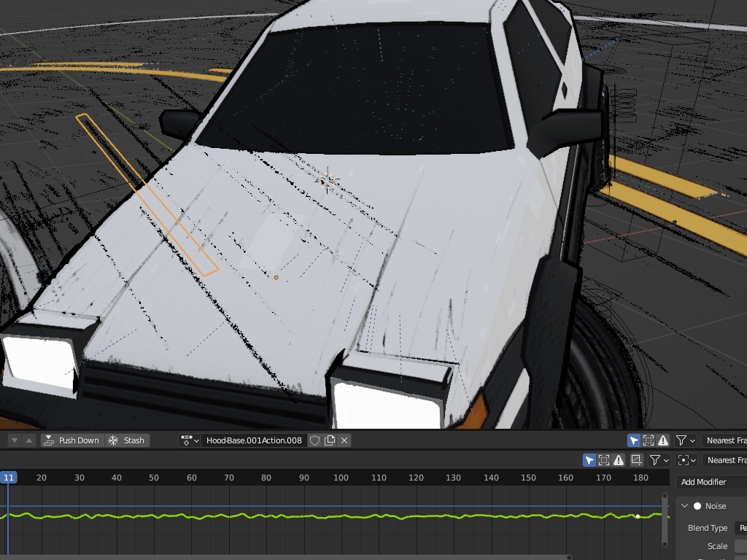Screen dimensions: 747x560
Task: Click the pivot center icon in the Graph Editor header
Action: [684, 460]
